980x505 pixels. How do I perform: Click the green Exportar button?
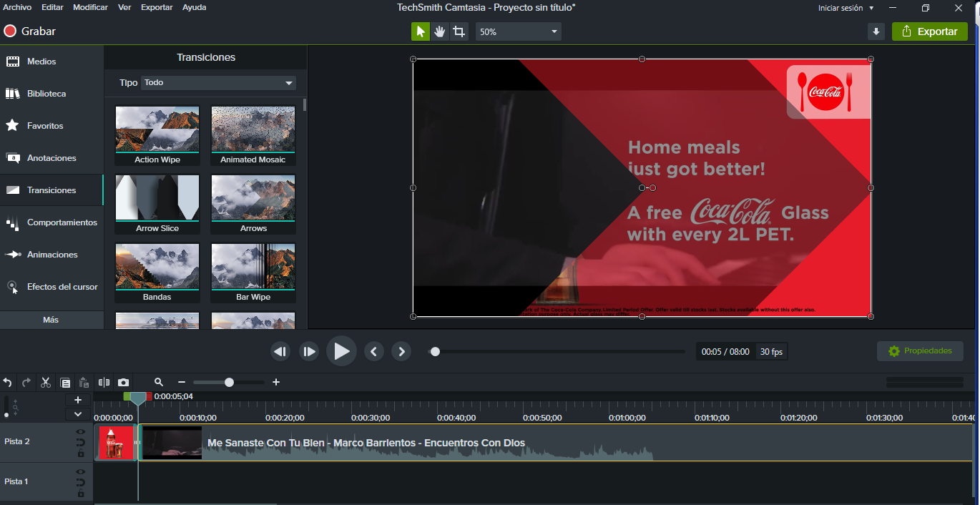930,31
